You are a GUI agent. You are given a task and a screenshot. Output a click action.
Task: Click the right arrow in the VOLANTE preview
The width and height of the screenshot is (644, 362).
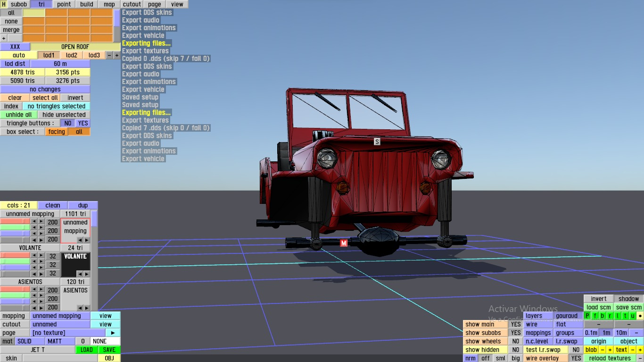coord(86,274)
